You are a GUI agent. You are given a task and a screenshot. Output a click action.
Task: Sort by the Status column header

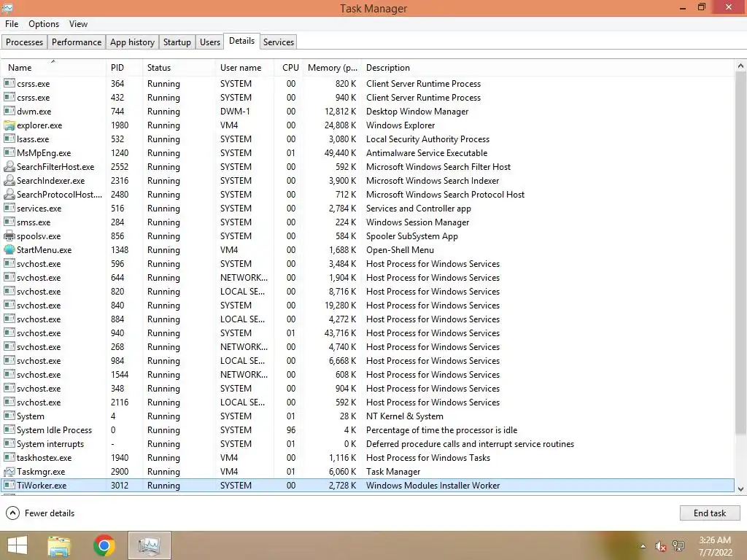(179, 68)
